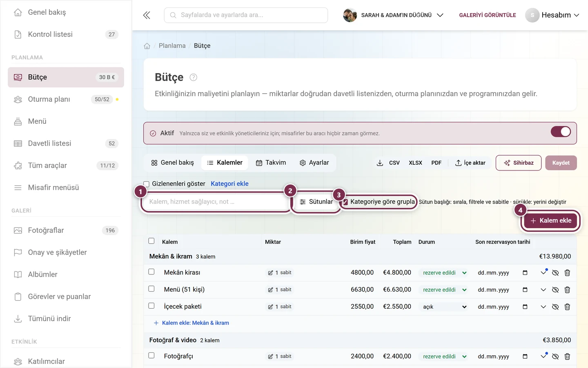The image size is (588, 368).
Task: Follow the Kategori ekle link
Action: (x=229, y=184)
